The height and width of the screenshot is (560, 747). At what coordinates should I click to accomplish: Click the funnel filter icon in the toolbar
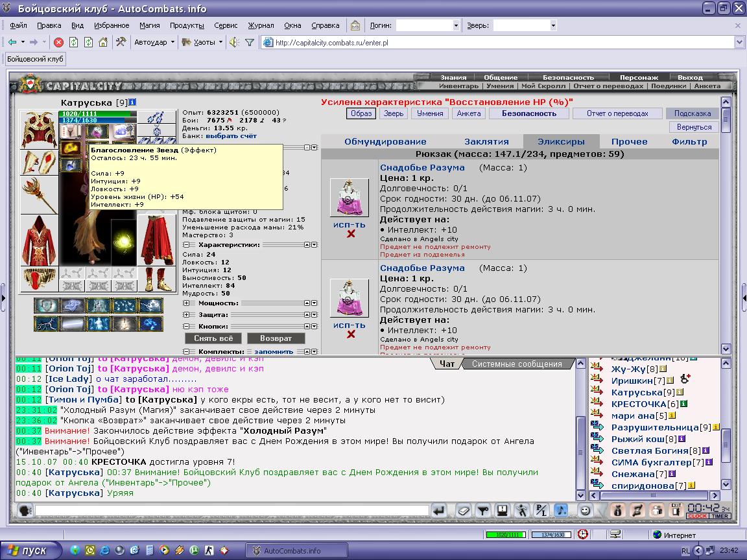(x=250, y=42)
